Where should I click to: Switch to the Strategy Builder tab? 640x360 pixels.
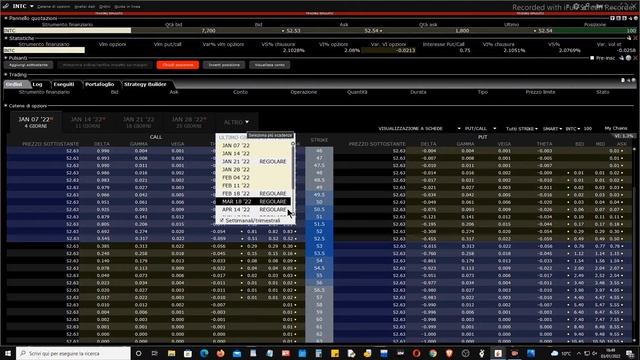[145, 84]
